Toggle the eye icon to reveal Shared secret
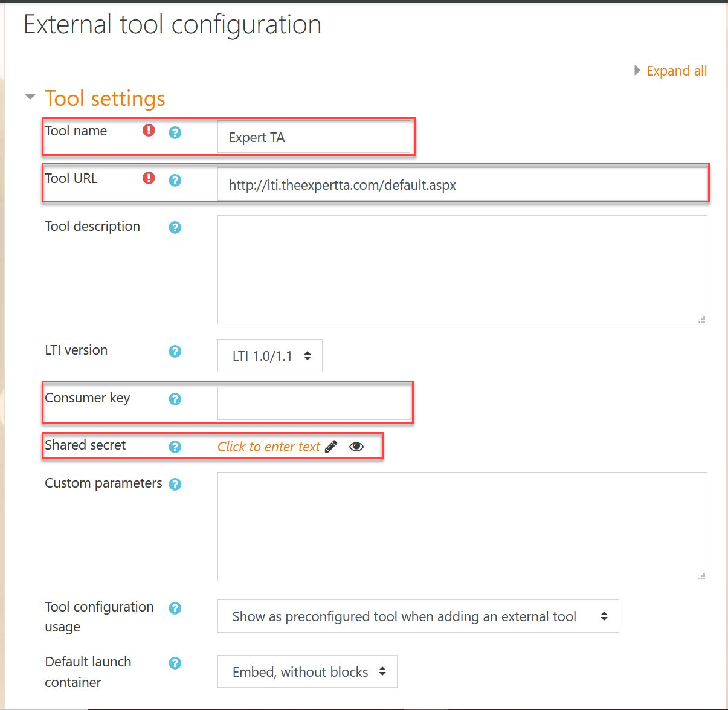The height and width of the screenshot is (710, 728). (x=356, y=447)
